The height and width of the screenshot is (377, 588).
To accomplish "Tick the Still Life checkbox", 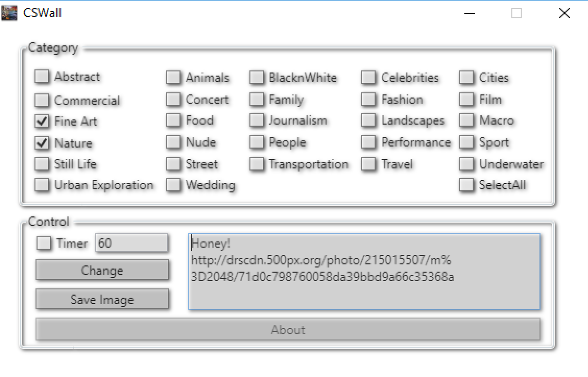I will 42,164.
